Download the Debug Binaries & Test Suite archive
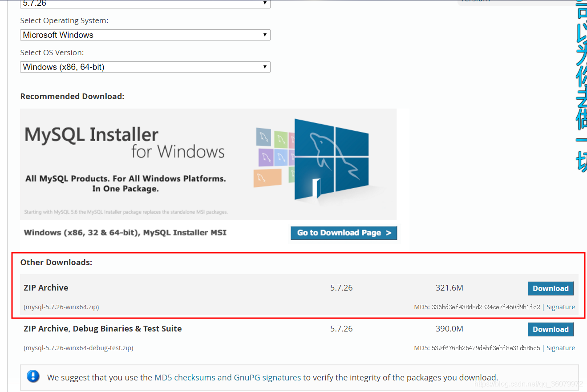The width and height of the screenshot is (587, 392). click(x=551, y=329)
